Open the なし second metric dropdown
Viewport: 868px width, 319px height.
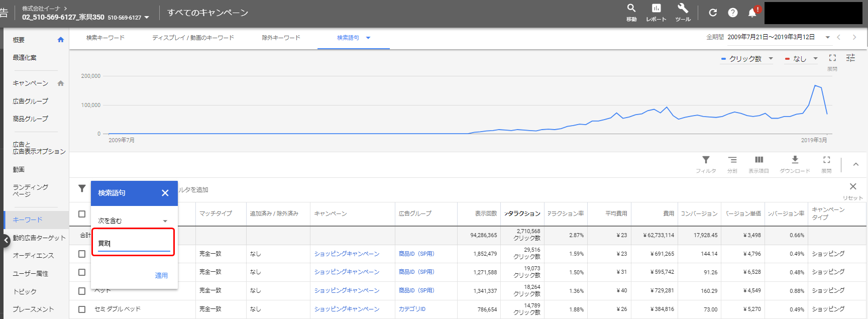point(802,59)
